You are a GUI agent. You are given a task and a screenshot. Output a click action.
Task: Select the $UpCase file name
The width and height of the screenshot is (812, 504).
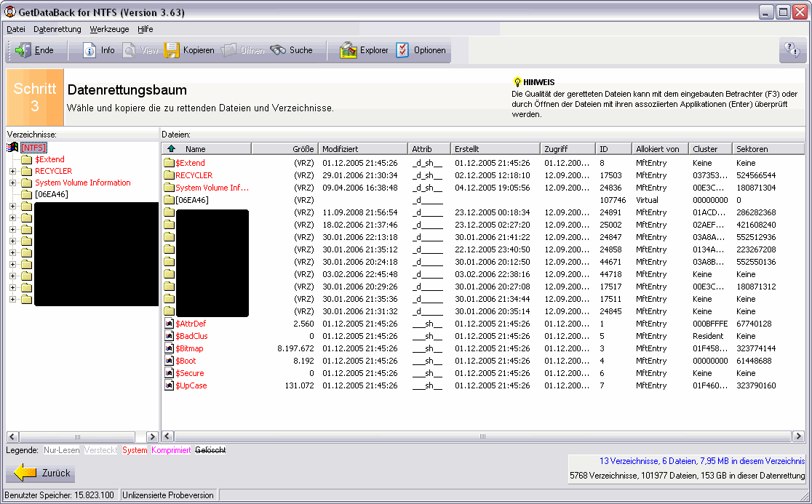click(191, 385)
